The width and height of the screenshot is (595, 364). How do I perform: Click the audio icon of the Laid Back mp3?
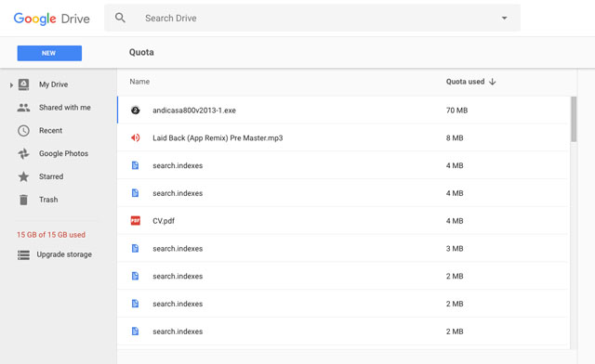(x=136, y=138)
